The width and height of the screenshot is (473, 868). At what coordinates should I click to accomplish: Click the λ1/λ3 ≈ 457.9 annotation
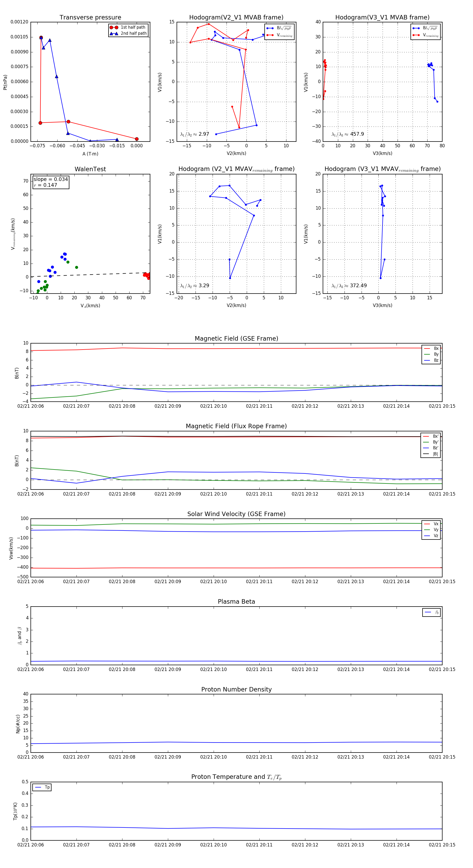tap(348, 134)
